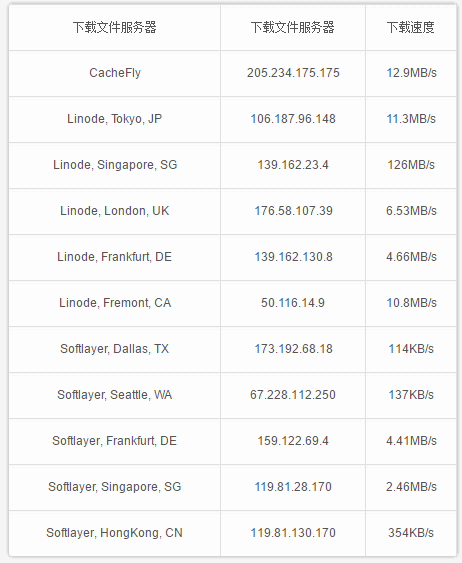Select IP address 119.81.28.170
This screenshot has height=563, width=462.
coord(293,487)
